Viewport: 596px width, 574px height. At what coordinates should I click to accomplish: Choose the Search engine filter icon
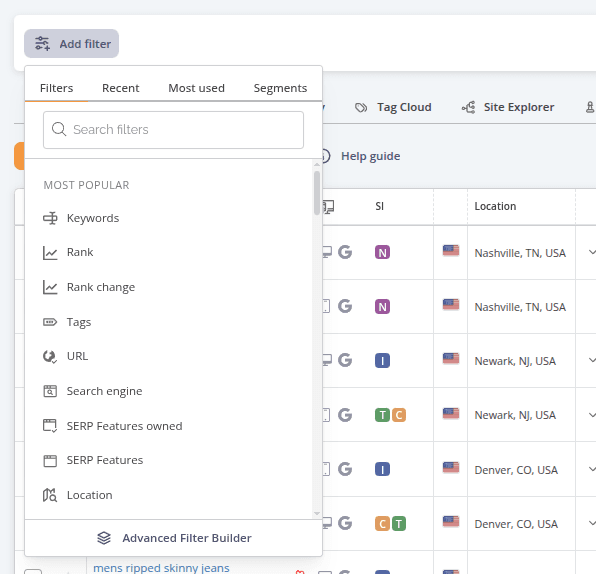(x=50, y=391)
